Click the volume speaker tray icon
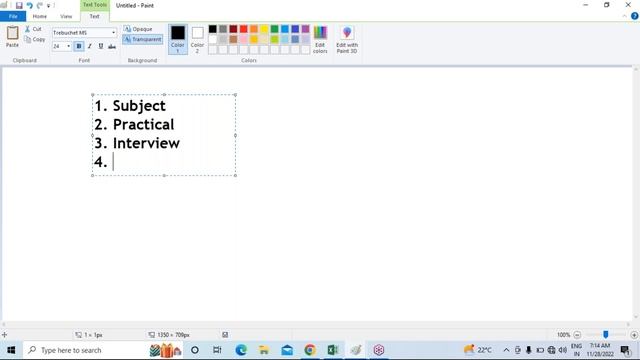 click(x=563, y=350)
